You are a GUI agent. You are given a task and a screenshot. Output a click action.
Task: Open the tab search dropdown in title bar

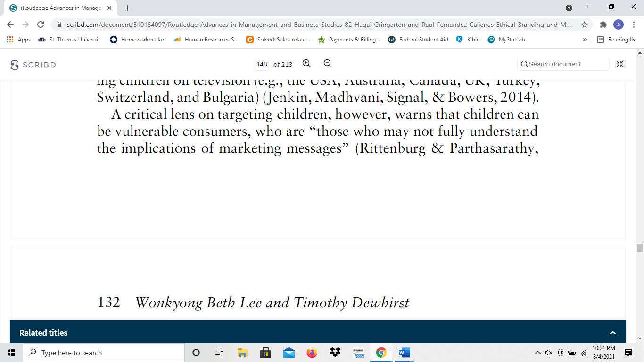569,8
